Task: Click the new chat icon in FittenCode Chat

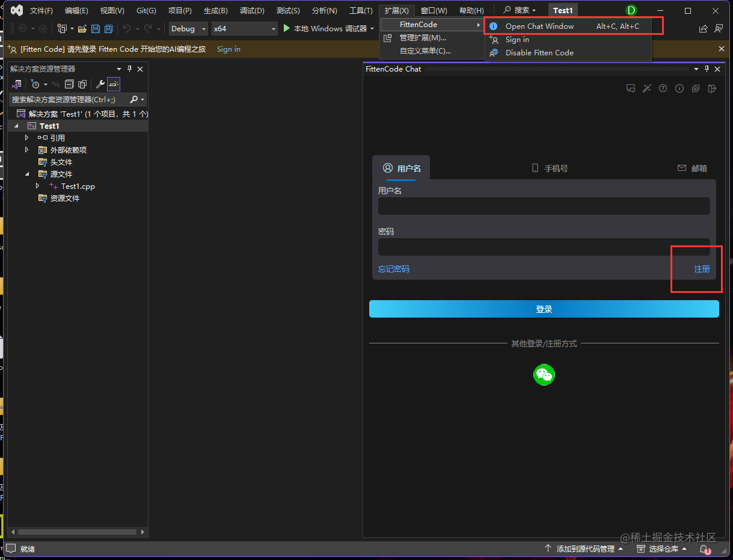Action: 630,88
